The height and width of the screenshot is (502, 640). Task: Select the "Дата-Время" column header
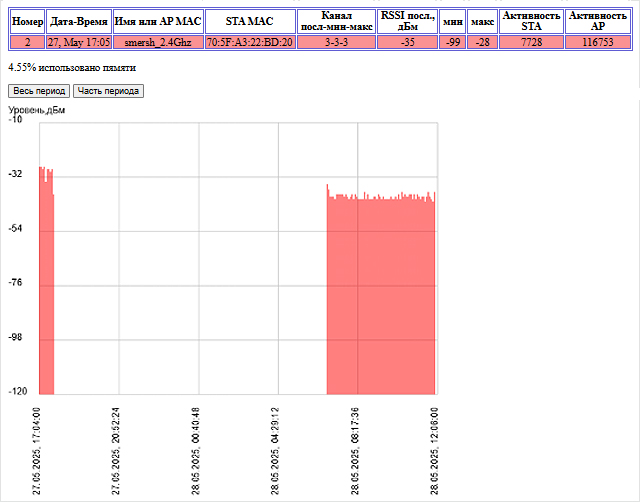[x=79, y=21]
